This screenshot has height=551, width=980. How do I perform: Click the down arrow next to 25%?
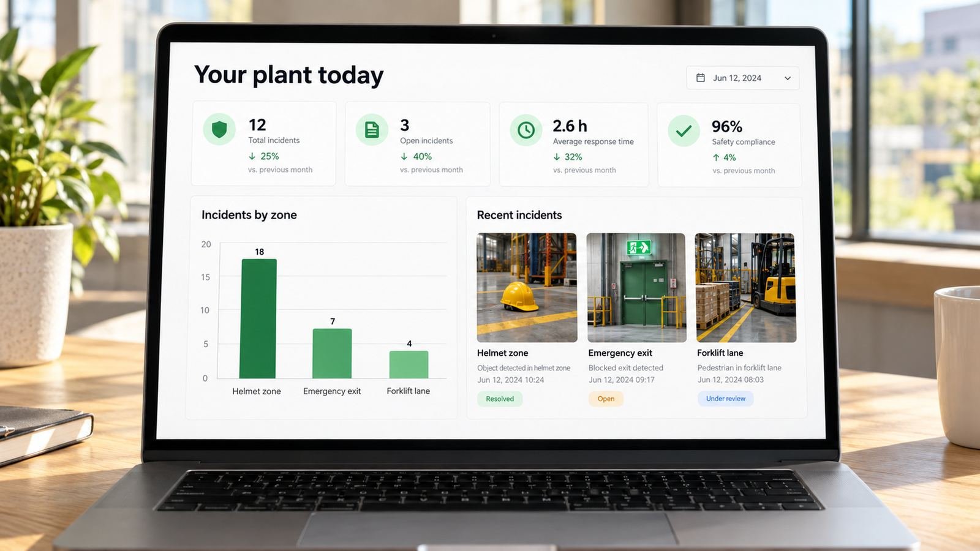[252, 156]
